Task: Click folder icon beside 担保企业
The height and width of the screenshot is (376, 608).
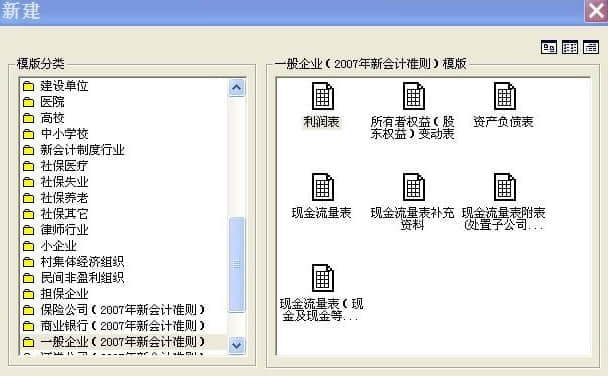Action: tap(28, 294)
